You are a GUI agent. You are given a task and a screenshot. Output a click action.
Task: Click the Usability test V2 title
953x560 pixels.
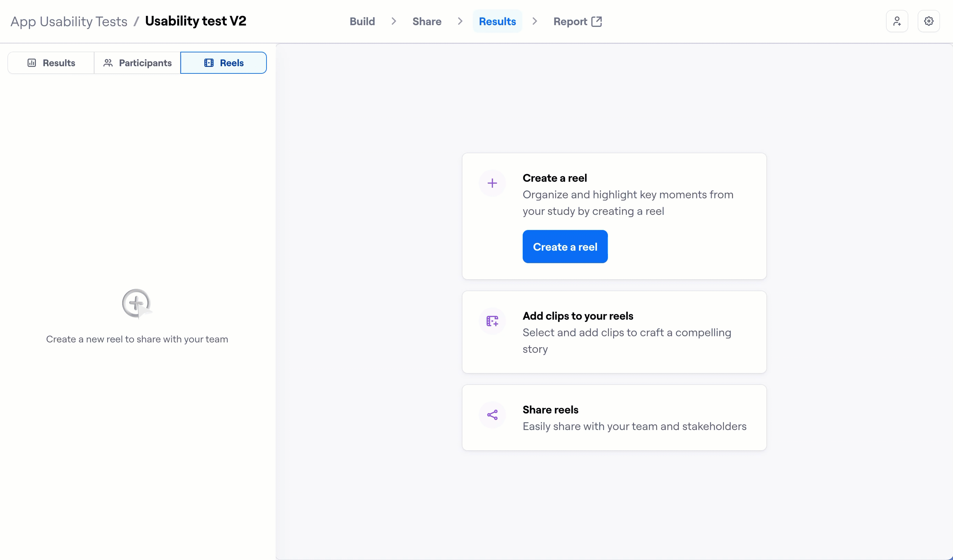pos(195,21)
